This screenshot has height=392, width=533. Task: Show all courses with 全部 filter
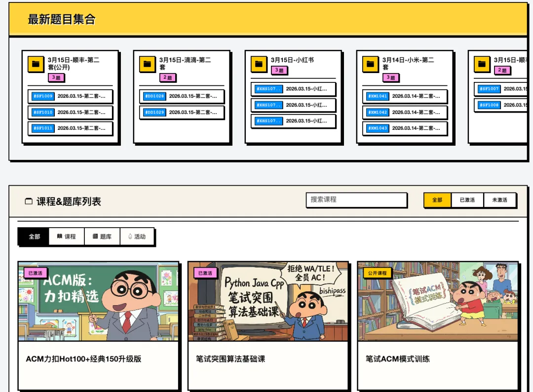tap(437, 200)
